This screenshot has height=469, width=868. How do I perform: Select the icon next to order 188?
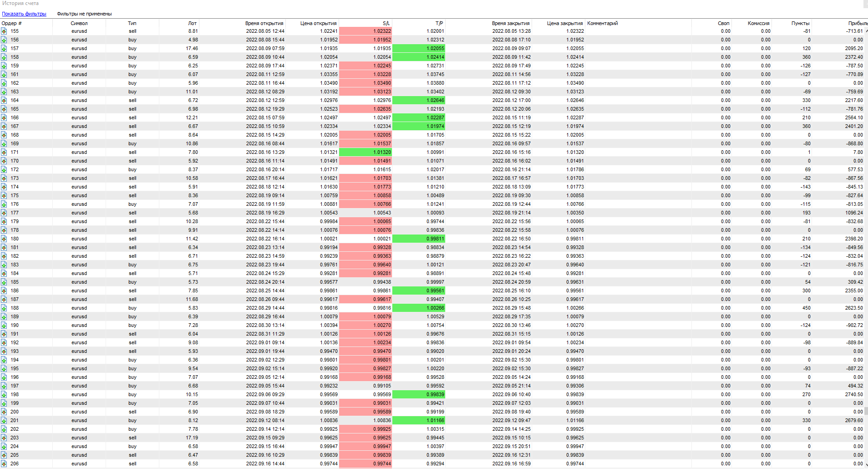click(4, 308)
